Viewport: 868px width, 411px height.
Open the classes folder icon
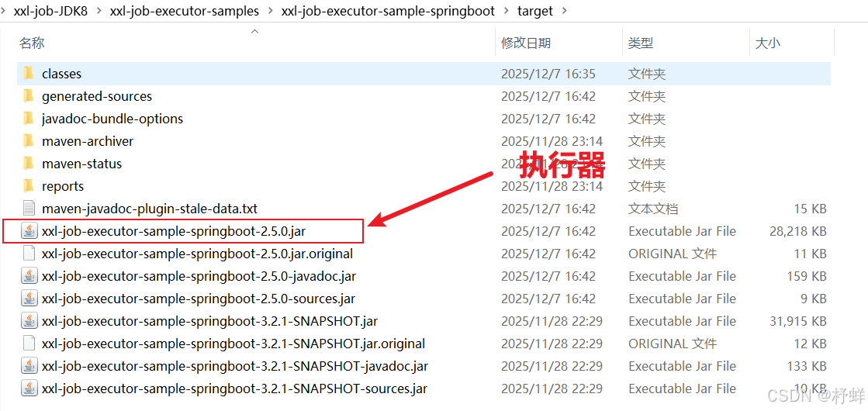29,74
